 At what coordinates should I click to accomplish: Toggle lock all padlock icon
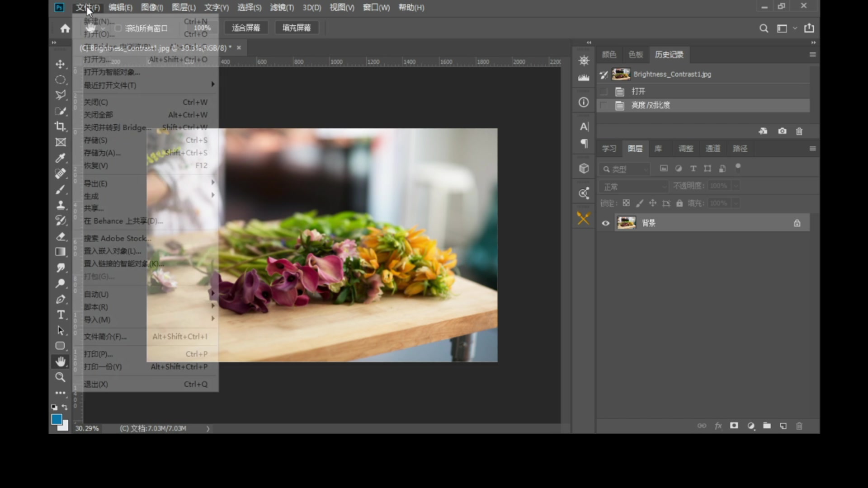pos(679,203)
